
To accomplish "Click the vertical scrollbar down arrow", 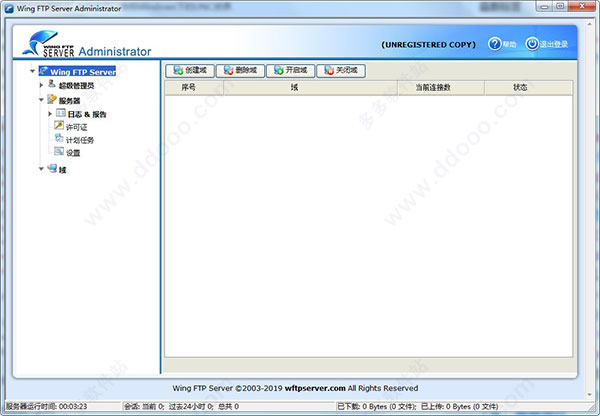I will 589,394.
